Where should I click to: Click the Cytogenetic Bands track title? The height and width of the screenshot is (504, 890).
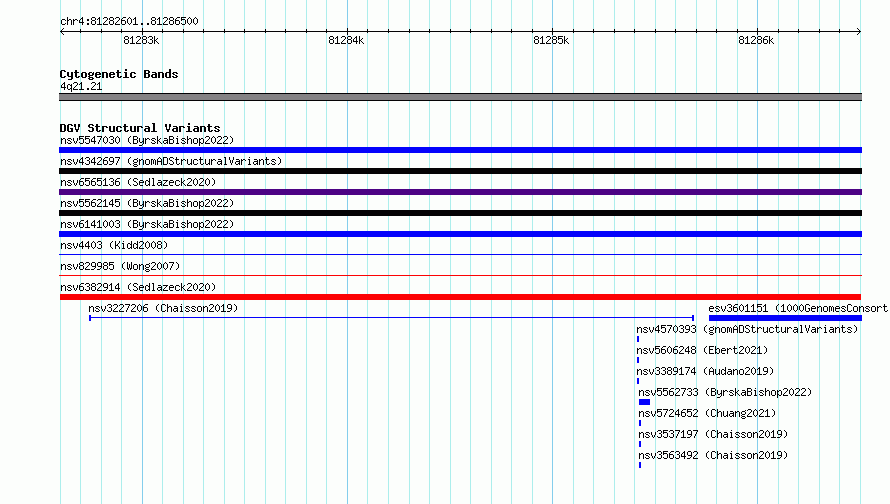pyautogui.click(x=119, y=74)
